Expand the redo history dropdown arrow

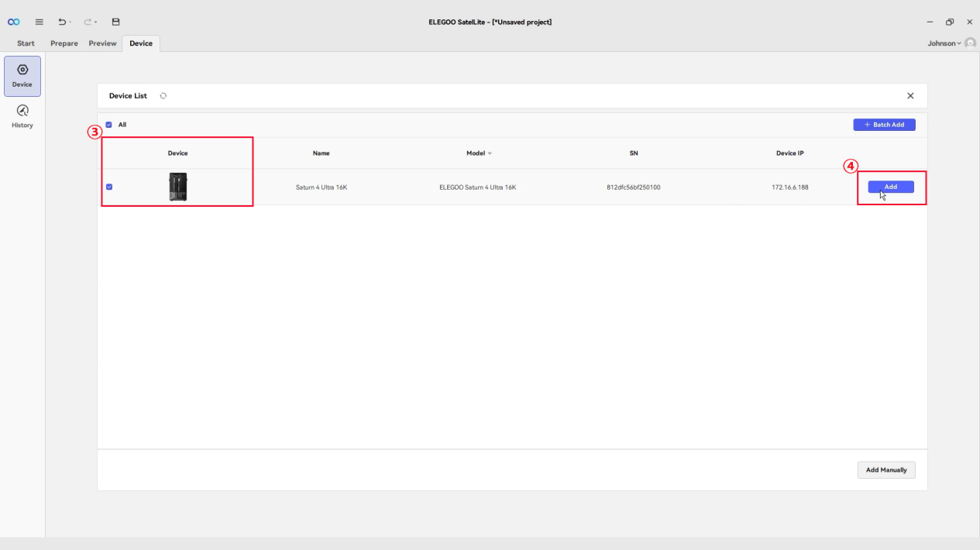click(95, 22)
